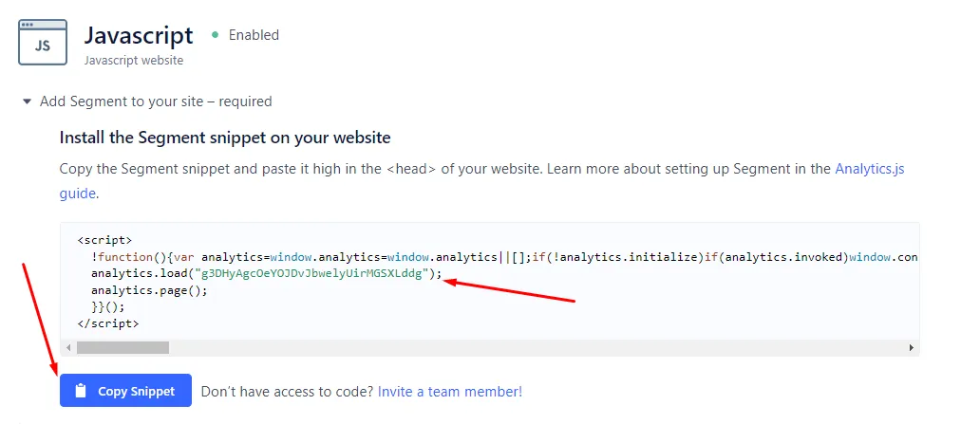Collapse the Add Segment to your site section

click(x=27, y=101)
